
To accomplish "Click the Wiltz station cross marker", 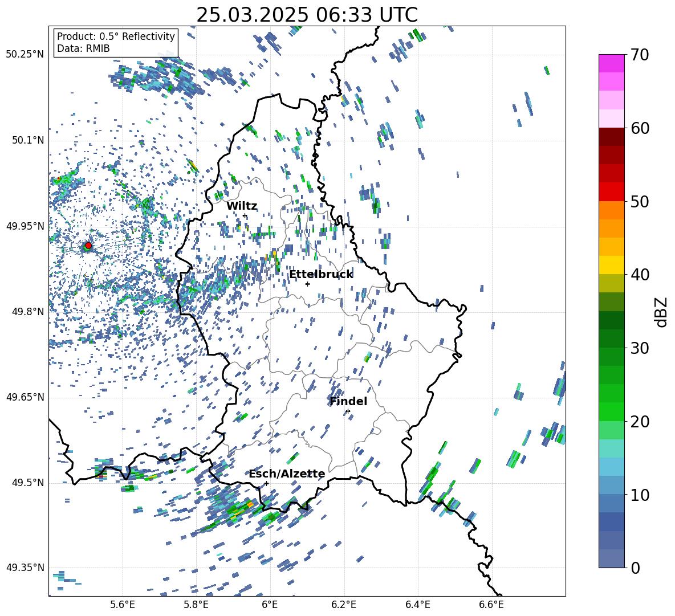I will coord(245,216).
